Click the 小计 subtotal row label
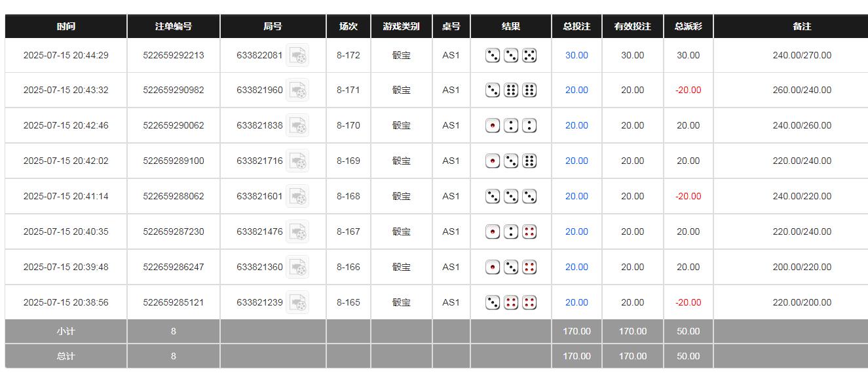The width and height of the screenshot is (868, 377). click(x=66, y=332)
